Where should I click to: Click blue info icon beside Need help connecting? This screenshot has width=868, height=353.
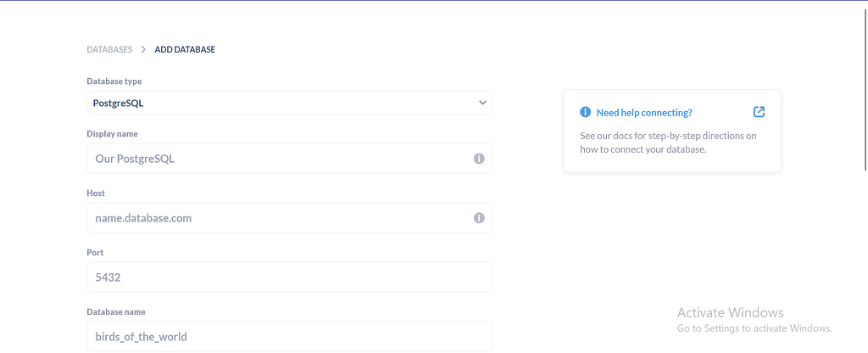[x=585, y=113]
